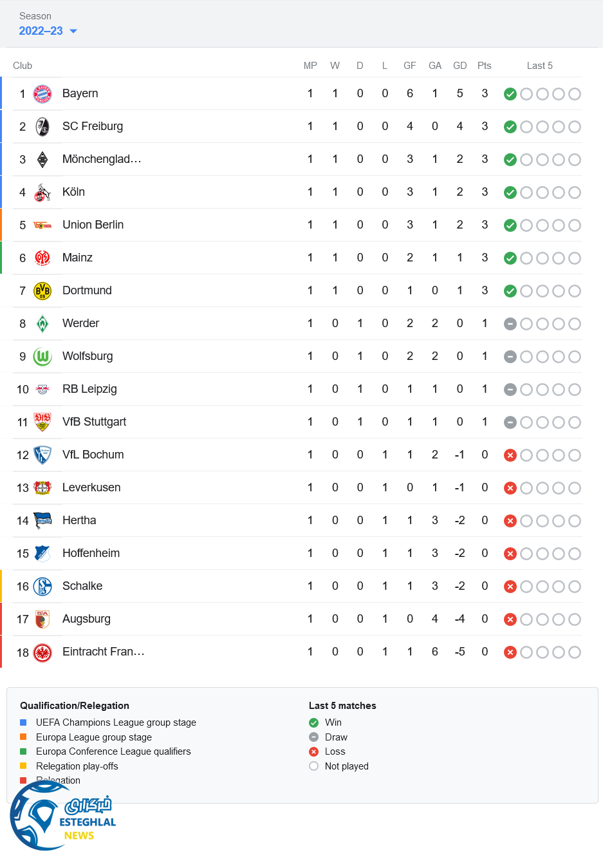Click Werder's grey draw indicator
The width and height of the screenshot is (603, 868).
coord(510,324)
